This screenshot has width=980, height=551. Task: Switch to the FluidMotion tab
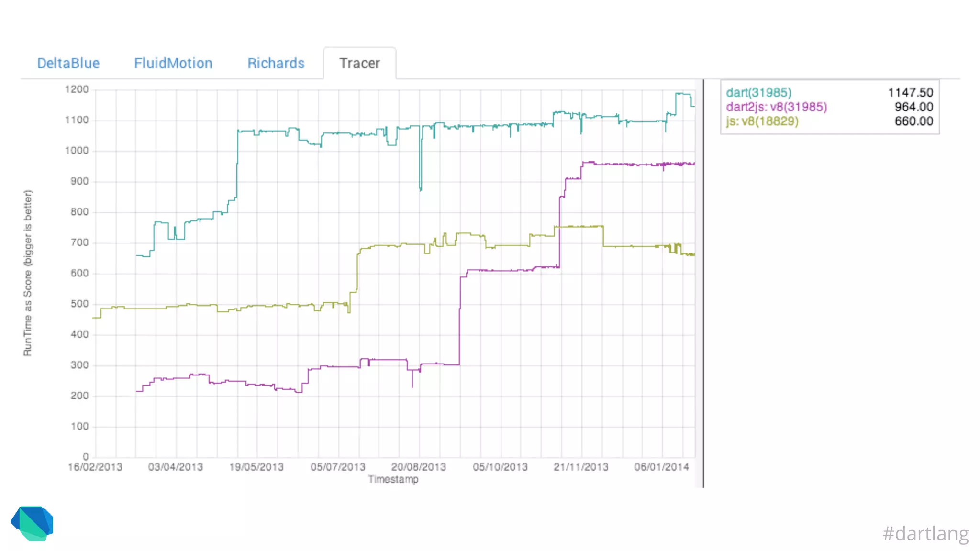(173, 63)
